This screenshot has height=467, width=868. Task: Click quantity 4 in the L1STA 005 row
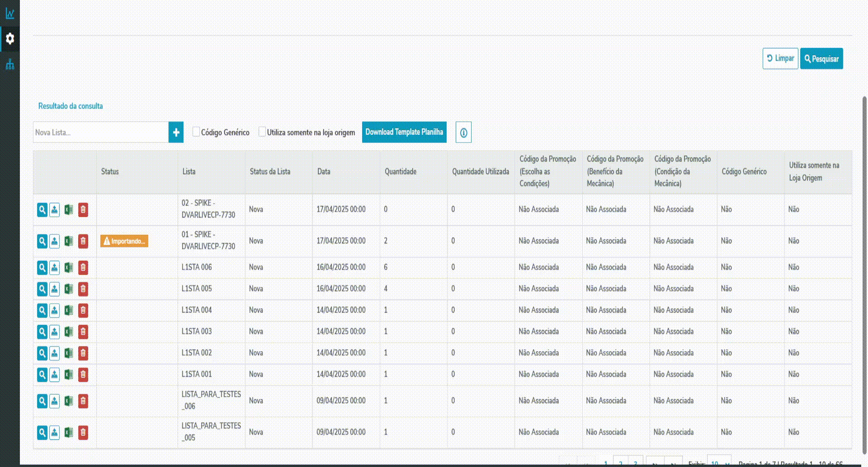386,289
